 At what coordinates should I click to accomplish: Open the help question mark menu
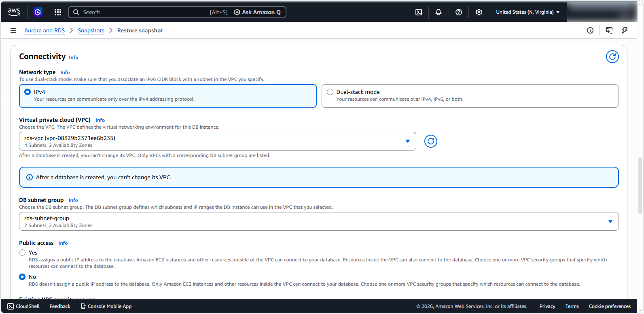(x=459, y=12)
